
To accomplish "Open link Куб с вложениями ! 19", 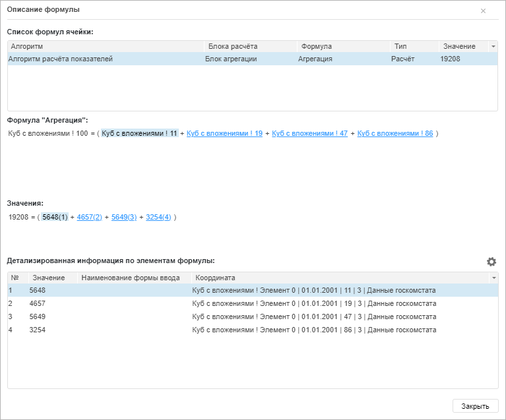I will (224, 133).
